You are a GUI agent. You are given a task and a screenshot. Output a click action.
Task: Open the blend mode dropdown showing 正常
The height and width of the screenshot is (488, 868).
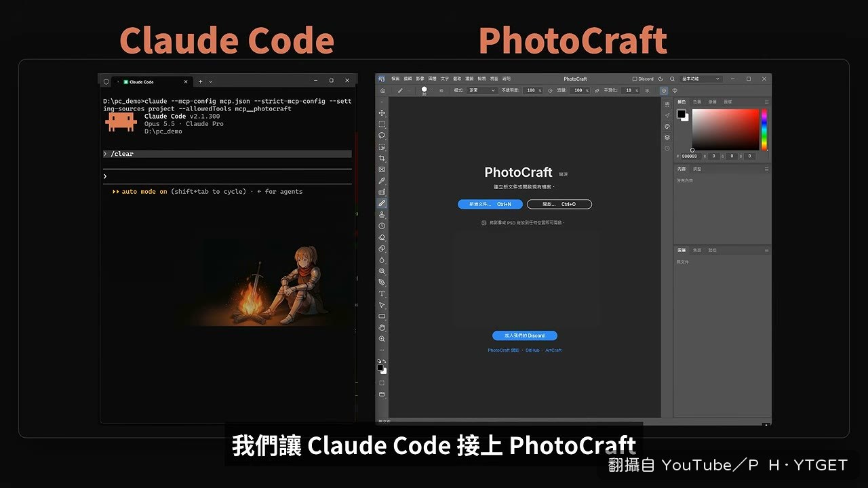(482, 90)
